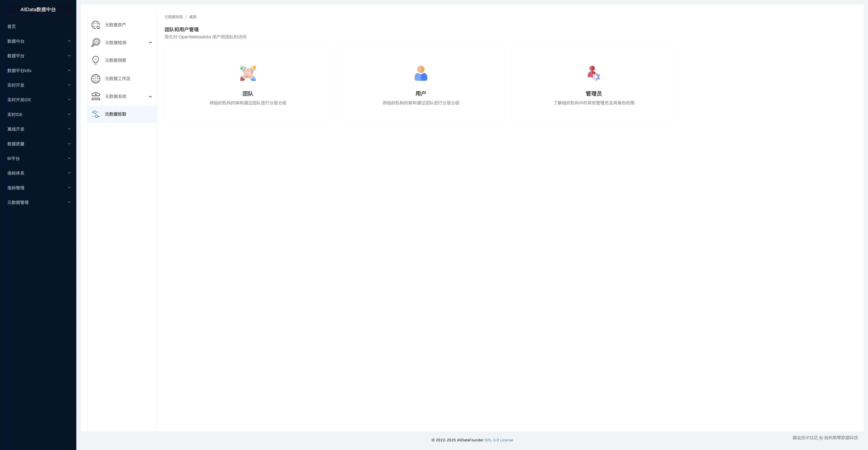This screenshot has height=450, width=868.
Task: Open the GPL-3.0 License link
Action: 498,440
